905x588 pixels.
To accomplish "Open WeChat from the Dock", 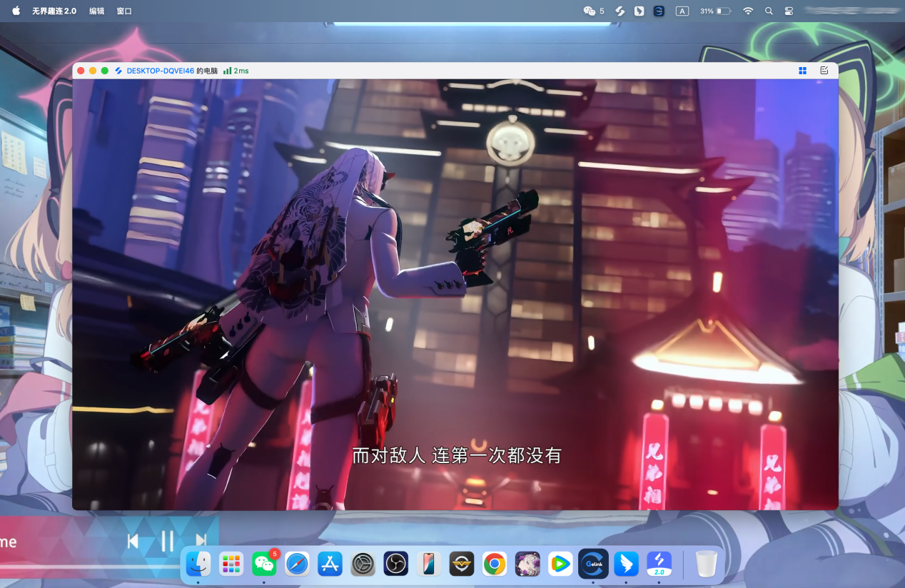I will (264, 564).
